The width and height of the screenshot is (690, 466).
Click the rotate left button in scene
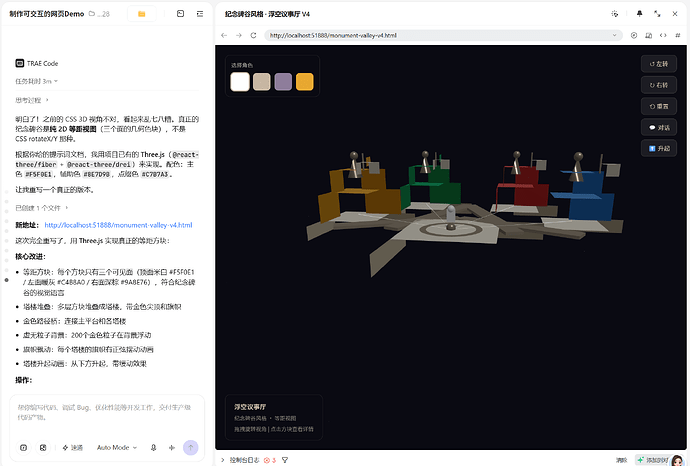click(x=659, y=64)
